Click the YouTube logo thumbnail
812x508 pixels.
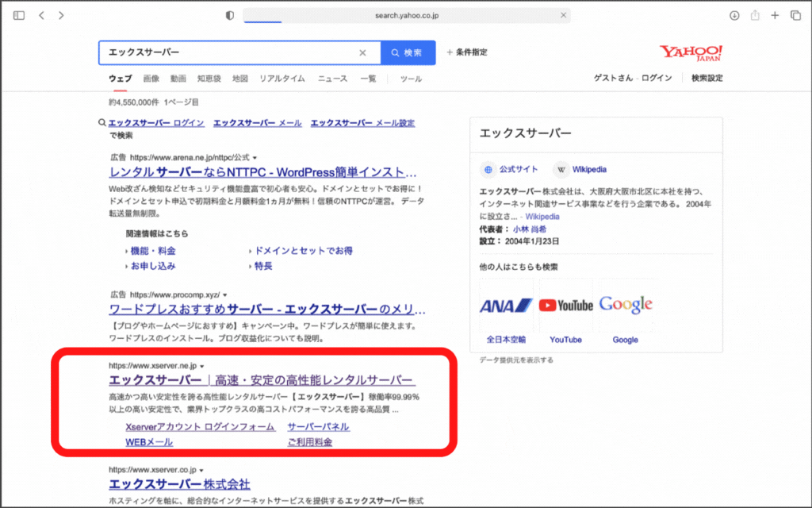click(565, 306)
